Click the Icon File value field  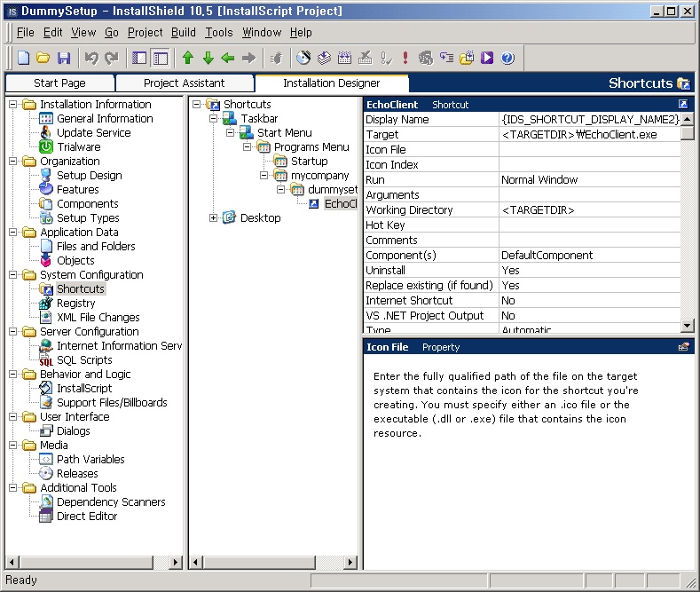click(x=589, y=150)
